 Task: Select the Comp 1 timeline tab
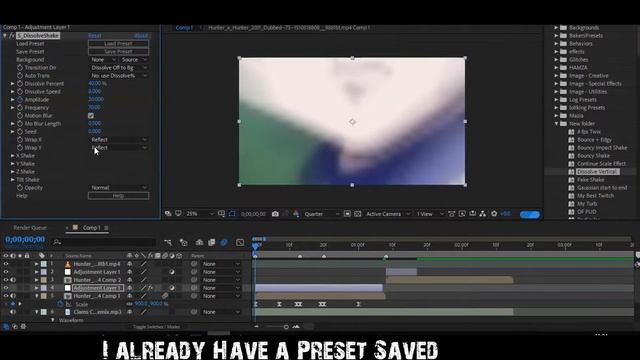click(x=91, y=228)
